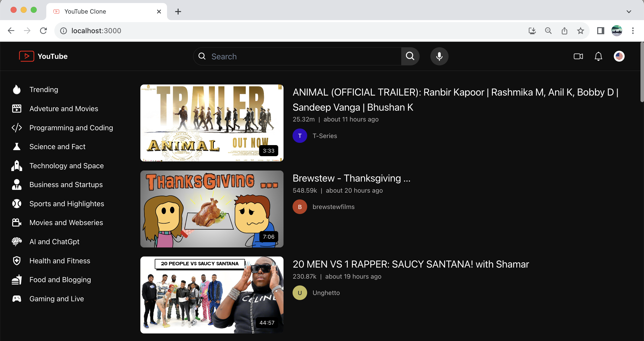Screen dimensions: 644x341
Task: Click the YouTube logo icon
Action: click(26, 56)
